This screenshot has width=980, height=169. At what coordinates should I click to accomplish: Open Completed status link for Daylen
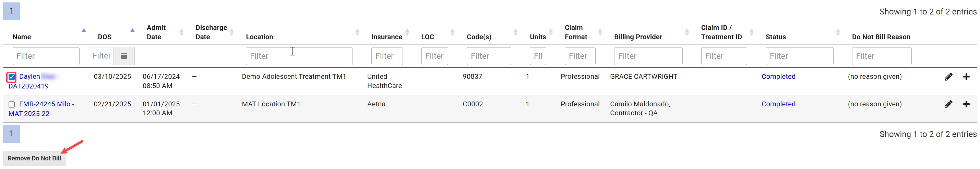pos(778,77)
